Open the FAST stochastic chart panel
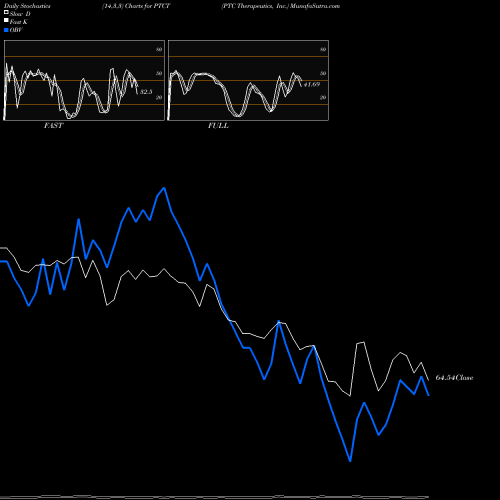 84,80
